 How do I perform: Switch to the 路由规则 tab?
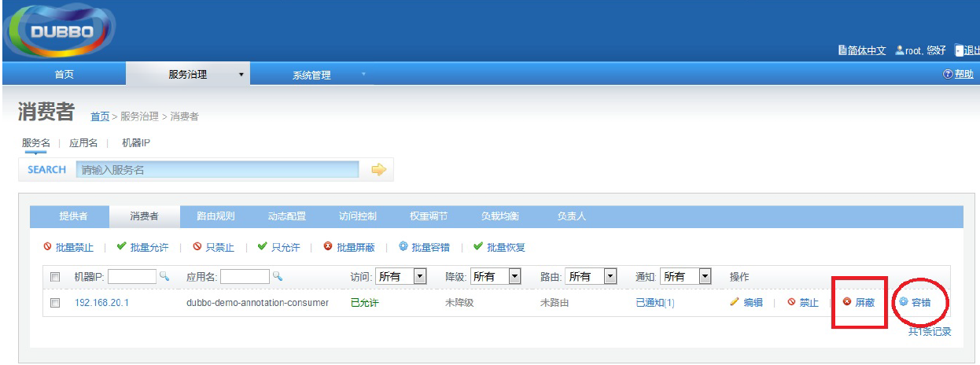216,216
